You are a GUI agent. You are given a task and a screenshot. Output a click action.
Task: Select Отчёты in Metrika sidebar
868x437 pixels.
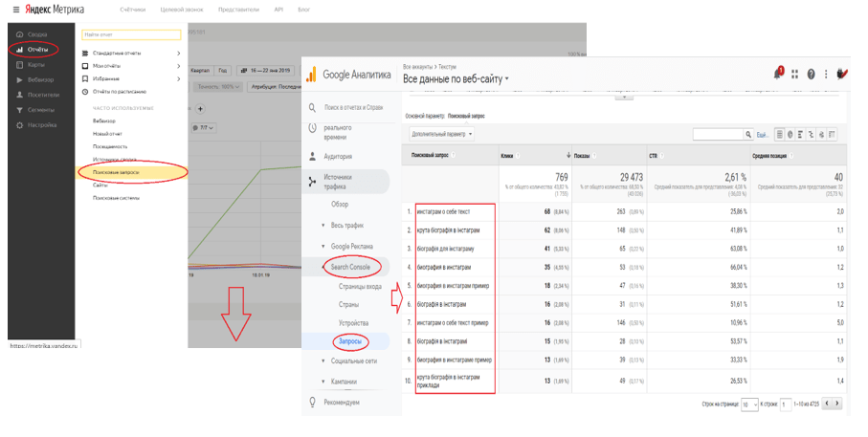coord(37,49)
